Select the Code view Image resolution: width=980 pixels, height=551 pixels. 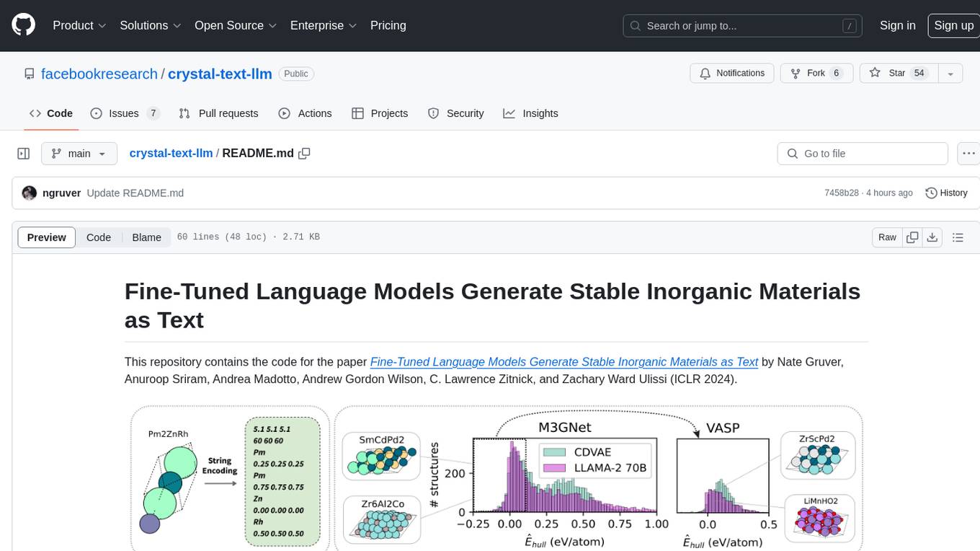(99, 237)
